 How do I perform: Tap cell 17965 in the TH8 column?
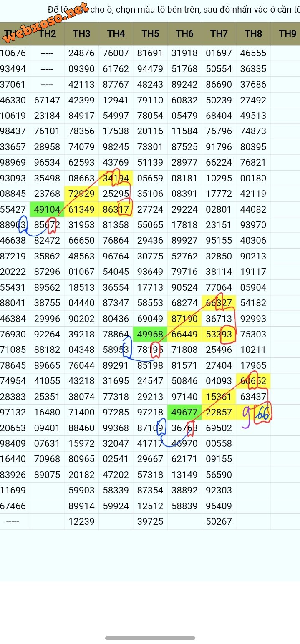(253, 365)
